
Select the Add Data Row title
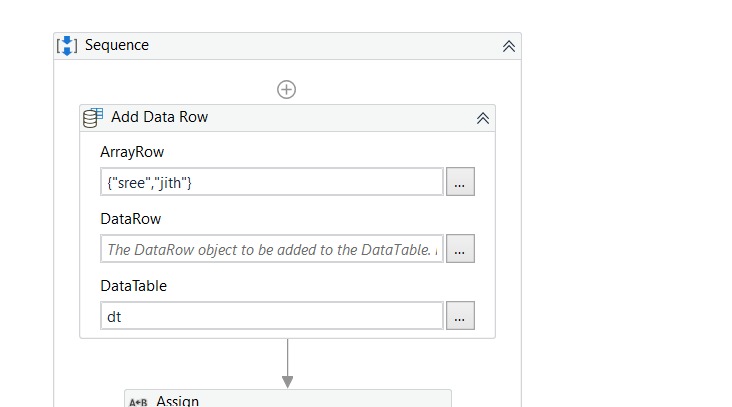click(x=159, y=117)
